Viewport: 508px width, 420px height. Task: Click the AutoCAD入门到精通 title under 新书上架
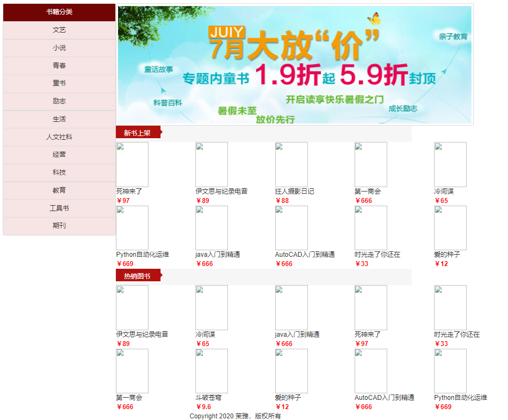305,255
